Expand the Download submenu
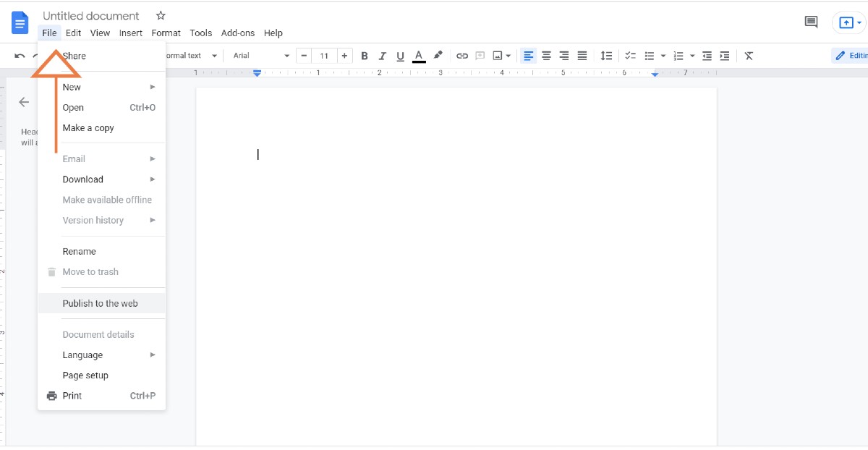 click(82, 179)
